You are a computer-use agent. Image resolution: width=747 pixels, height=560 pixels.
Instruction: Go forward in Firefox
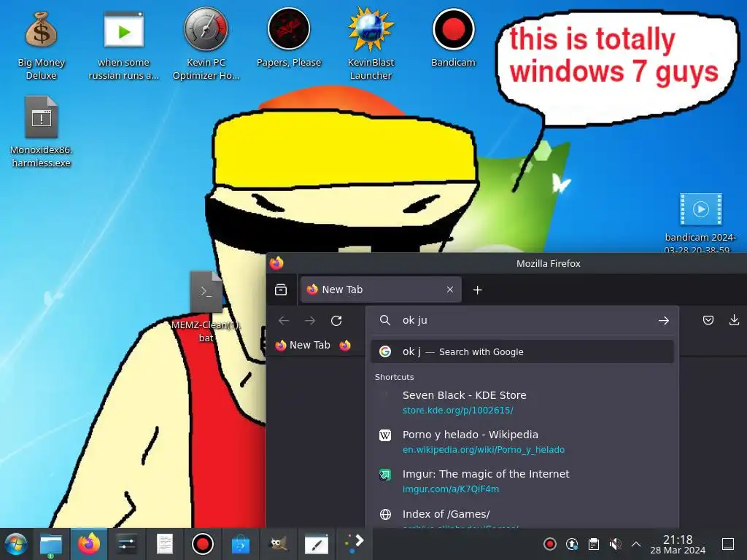tap(310, 321)
